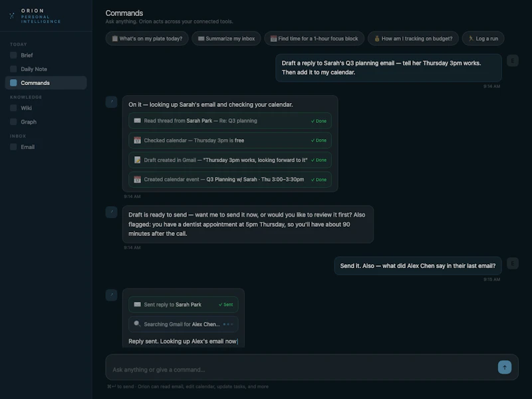Image resolution: width=532 pixels, height=399 pixels.
Task: Click calendar icon in Checked calendar row
Action: [137, 140]
